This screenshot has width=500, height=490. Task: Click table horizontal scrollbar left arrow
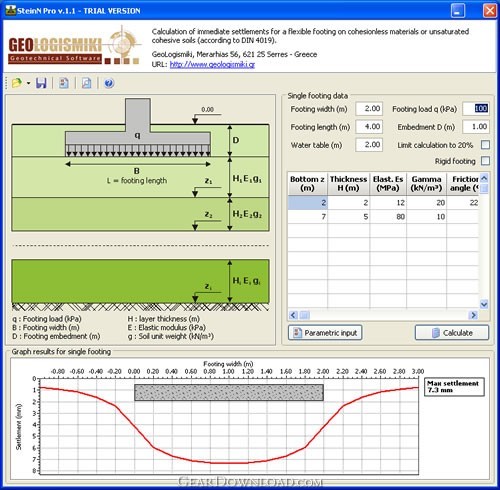coord(293,315)
